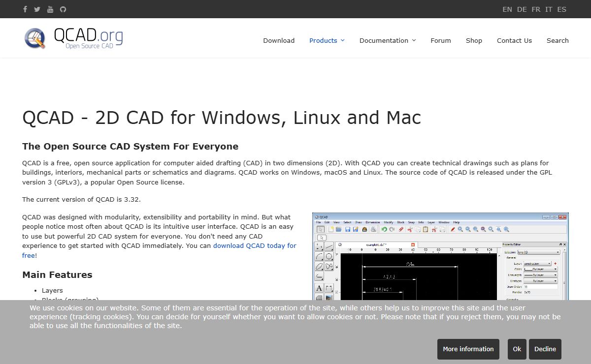The width and height of the screenshot is (591, 364).
Task: Open the GitHub icon link
Action: [x=63, y=9]
